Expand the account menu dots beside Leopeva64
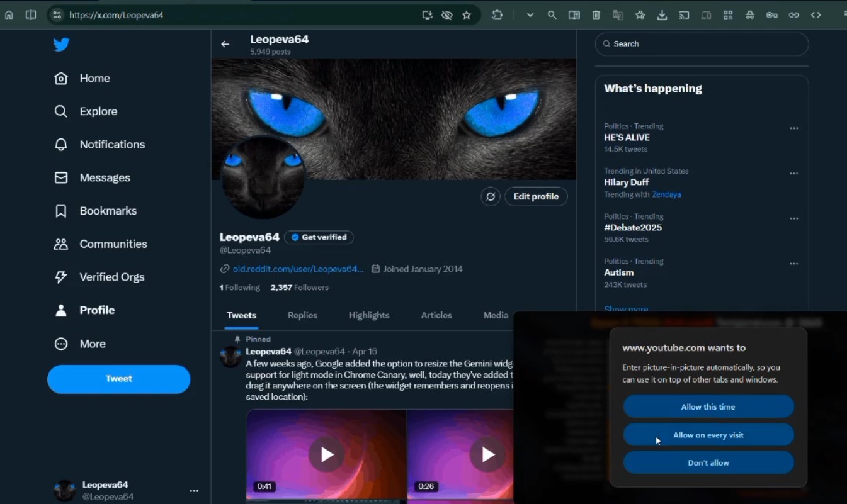The height and width of the screenshot is (504, 847). click(194, 491)
